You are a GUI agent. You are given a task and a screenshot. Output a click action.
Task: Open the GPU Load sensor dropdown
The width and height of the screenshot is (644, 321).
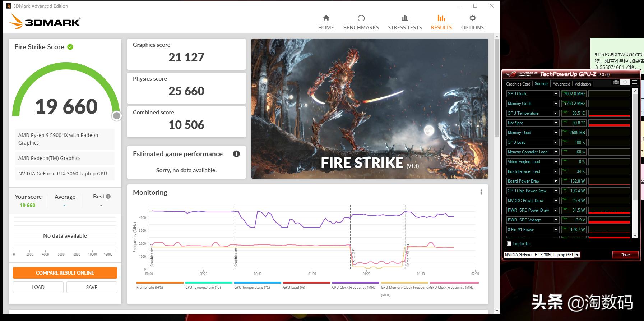coord(556,142)
